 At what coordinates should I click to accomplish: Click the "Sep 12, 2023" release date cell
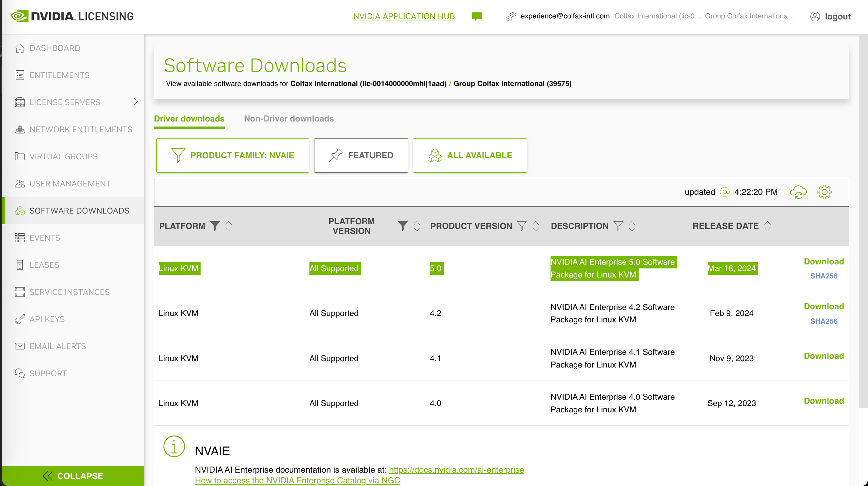point(731,403)
